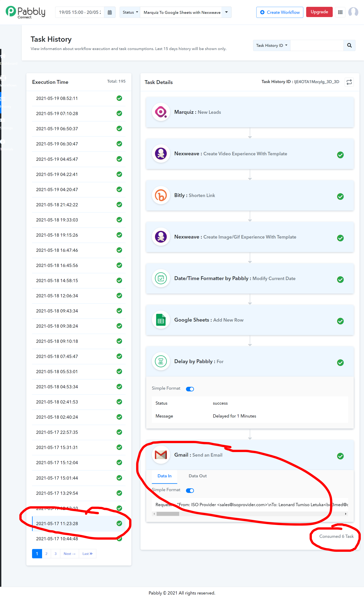This screenshot has width=364, height=599.
Task: Click the left arrow of Gmail request scrollbar
Action: tap(154, 514)
